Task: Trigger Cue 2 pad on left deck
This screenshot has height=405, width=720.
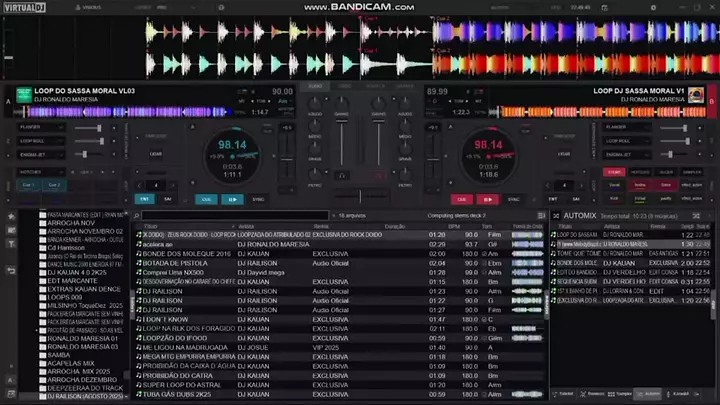Action: click(x=54, y=185)
